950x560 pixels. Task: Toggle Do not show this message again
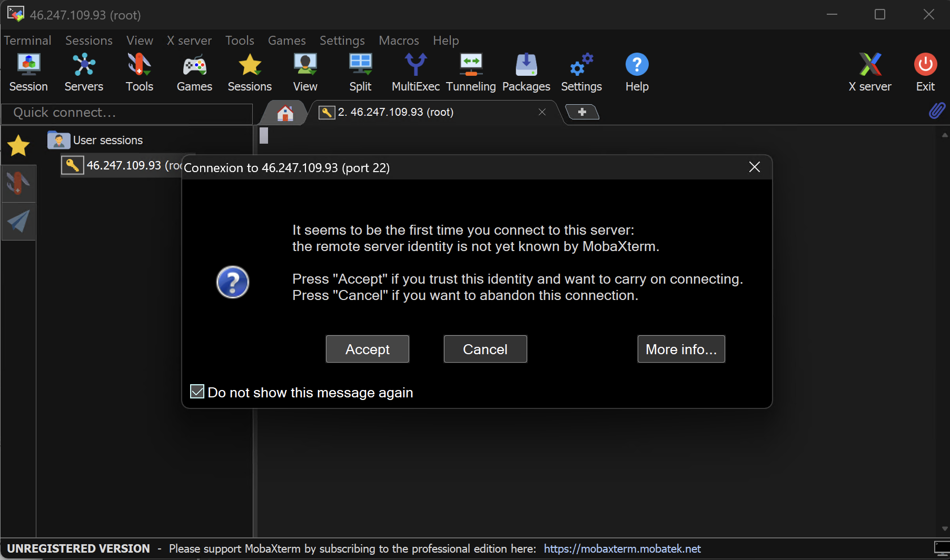pyautogui.click(x=197, y=392)
